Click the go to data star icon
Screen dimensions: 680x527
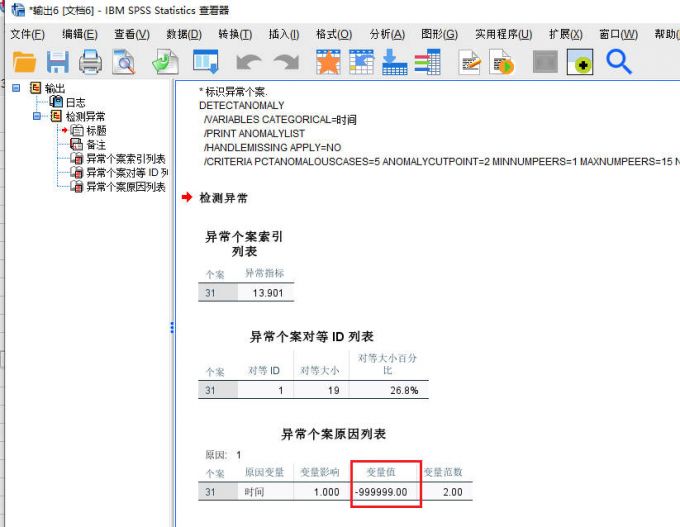(x=328, y=62)
